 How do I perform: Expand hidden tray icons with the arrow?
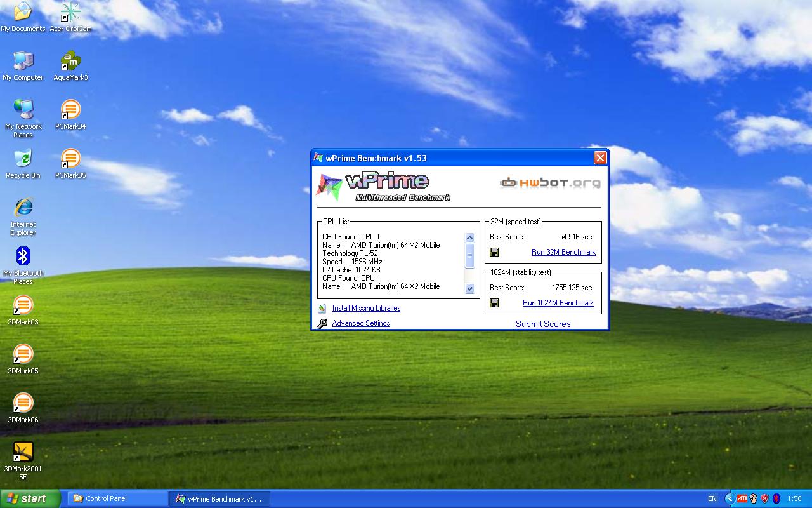(x=730, y=498)
